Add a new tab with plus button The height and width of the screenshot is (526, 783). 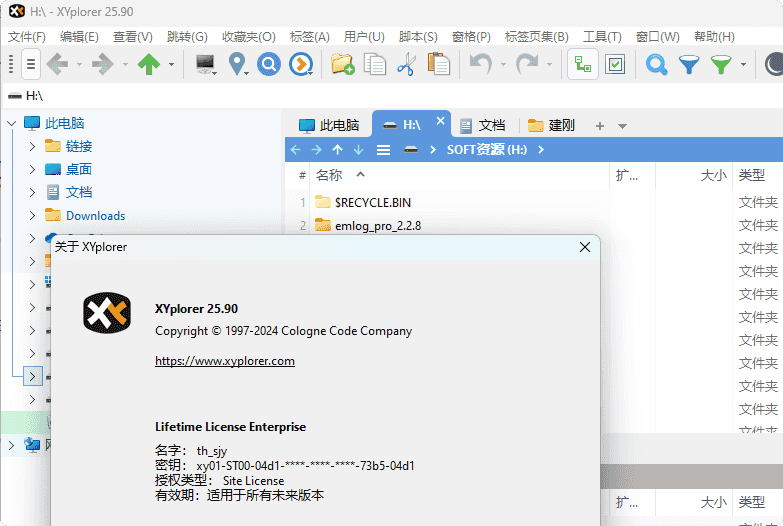click(600, 126)
